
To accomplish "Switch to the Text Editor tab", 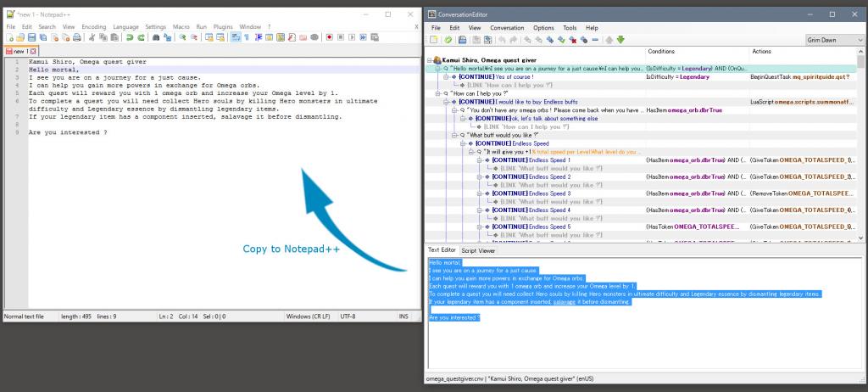I will pyautogui.click(x=442, y=250).
